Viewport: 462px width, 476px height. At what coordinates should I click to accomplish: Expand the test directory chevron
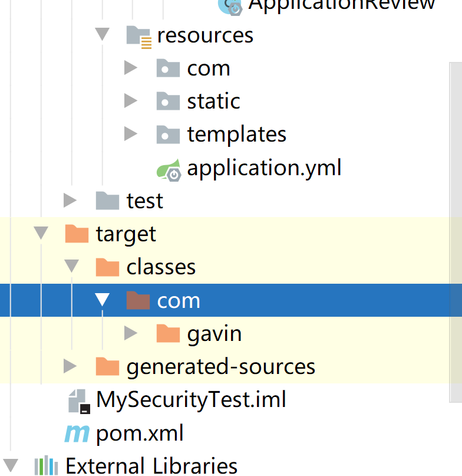pos(70,201)
